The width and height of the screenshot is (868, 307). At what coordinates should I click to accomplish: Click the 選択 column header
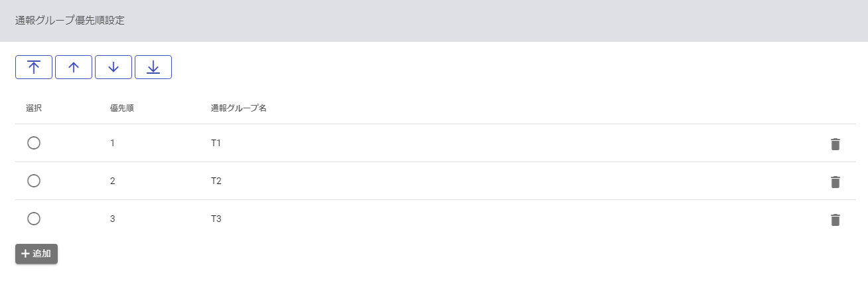point(34,108)
